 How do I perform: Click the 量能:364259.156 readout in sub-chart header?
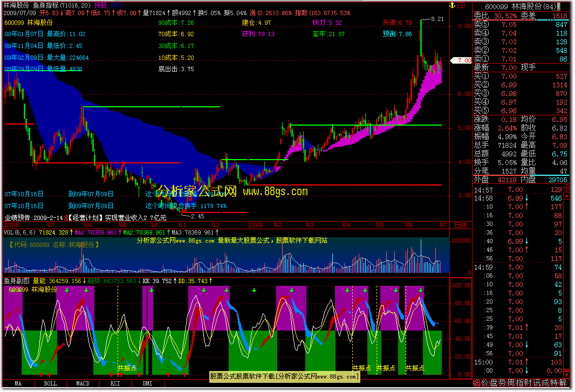(57, 281)
